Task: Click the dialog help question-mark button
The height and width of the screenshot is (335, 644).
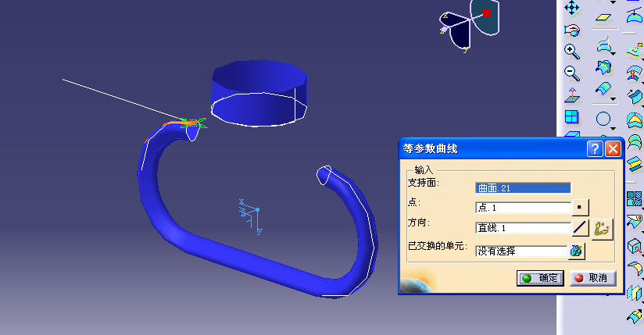Action: click(x=595, y=148)
